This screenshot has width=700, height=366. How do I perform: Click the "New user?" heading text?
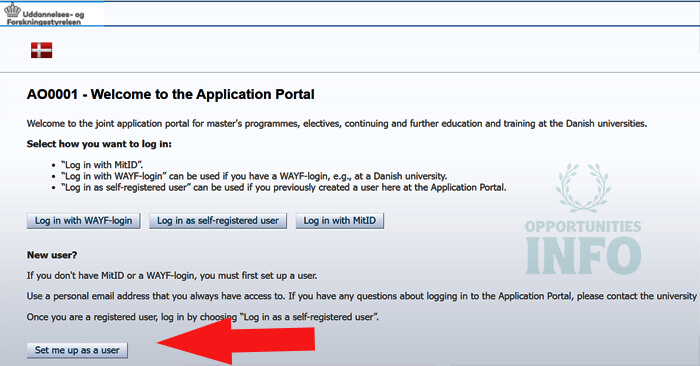[x=52, y=255]
